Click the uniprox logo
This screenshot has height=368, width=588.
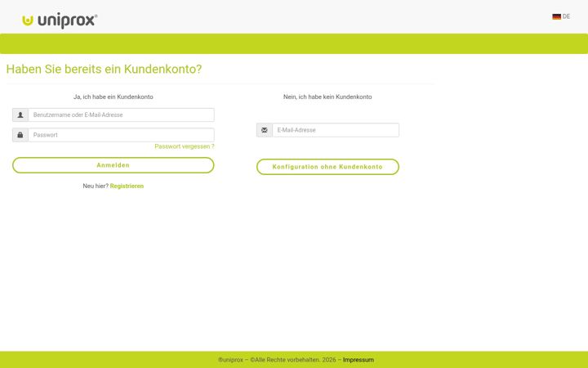coord(60,20)
